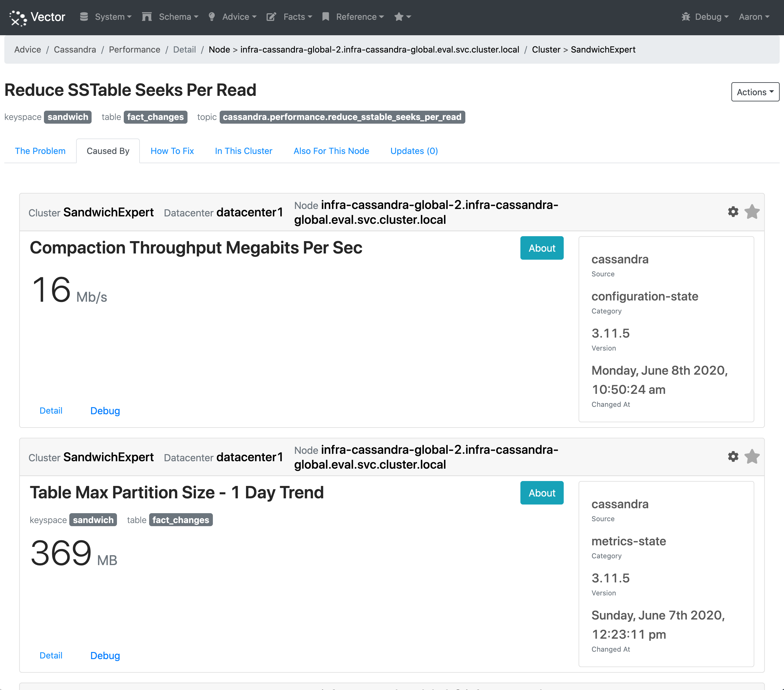This screenshot has width=784, height=690.
Task: Click the gear icon on Table Max Partition card
Action: tap(733, 456)
